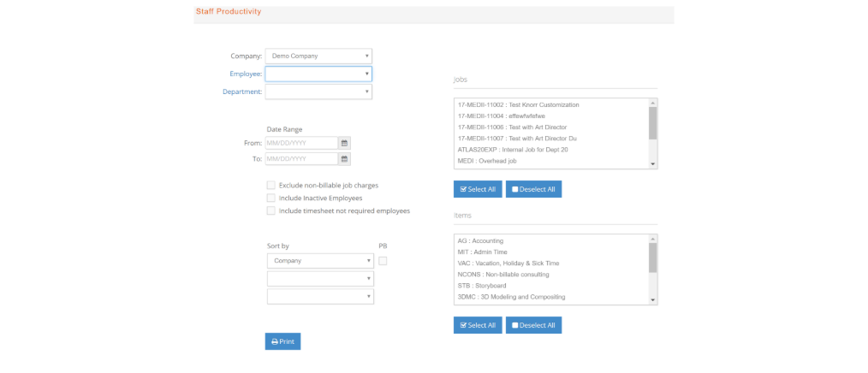Open first Sort by dropdown showing Company
This screenshot has width=868, height=373.
point(320,261)
